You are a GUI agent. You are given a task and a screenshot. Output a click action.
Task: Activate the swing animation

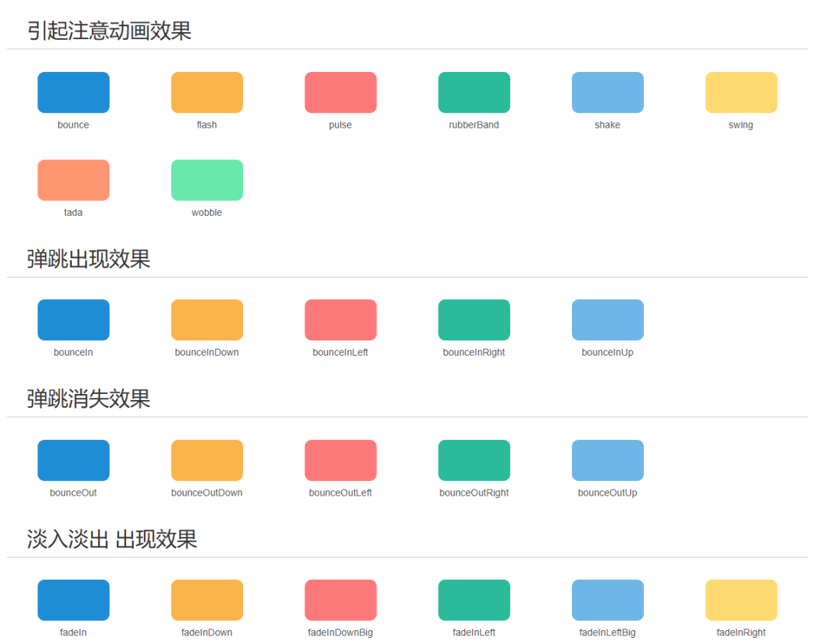click(x=740, y=91)
